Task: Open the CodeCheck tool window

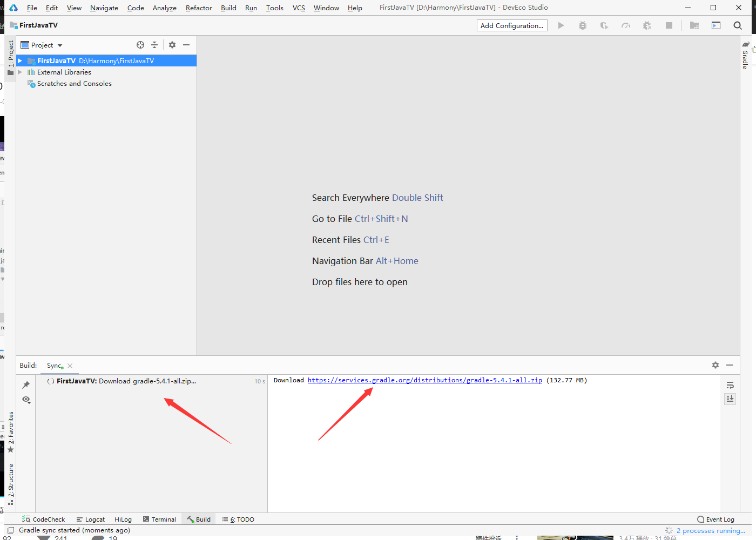Action: coord(43,519)
